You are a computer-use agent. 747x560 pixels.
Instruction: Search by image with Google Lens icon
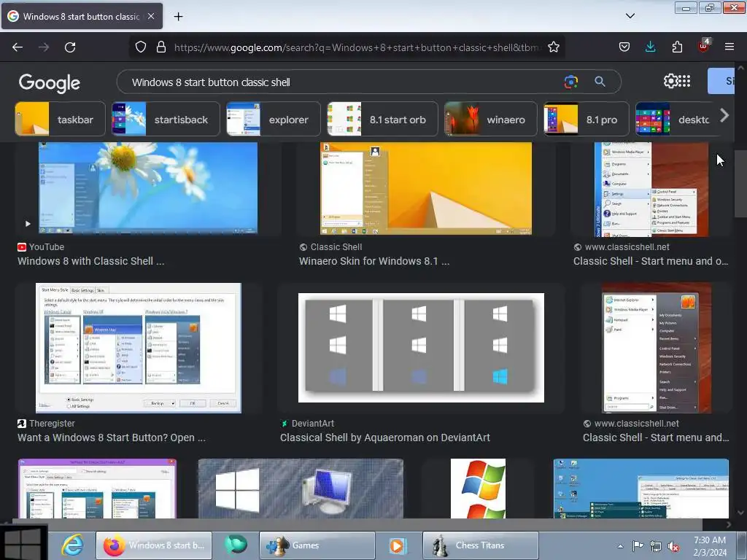tap(570, 82)
